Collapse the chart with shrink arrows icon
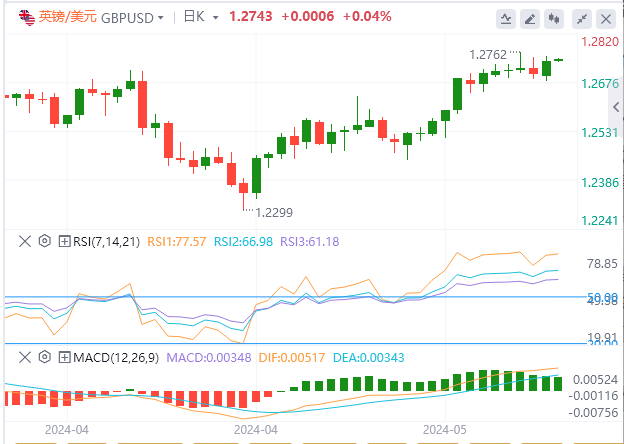The image size is (624, 444). point(582,19)
